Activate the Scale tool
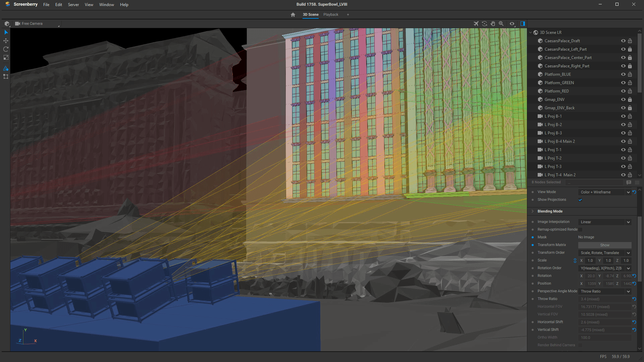Viewport: 644px width, 362px height. point(6,58)
